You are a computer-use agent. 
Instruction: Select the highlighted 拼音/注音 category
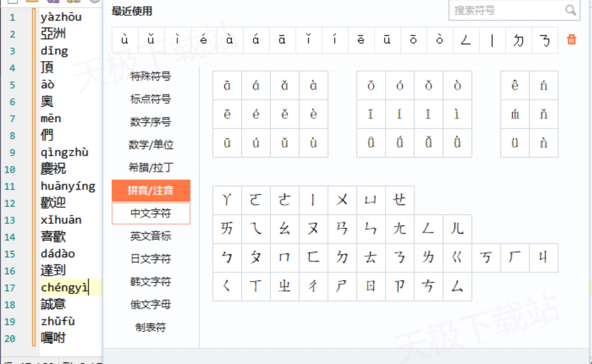tap(151, 191)
